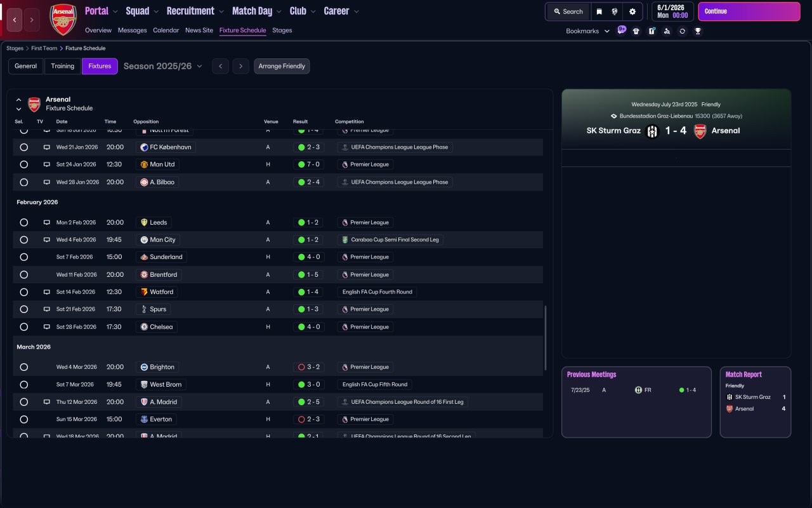Screen dimensions: 812x508
Task: Open the messages bubble with 9+ badge
Action: (621, 30)
